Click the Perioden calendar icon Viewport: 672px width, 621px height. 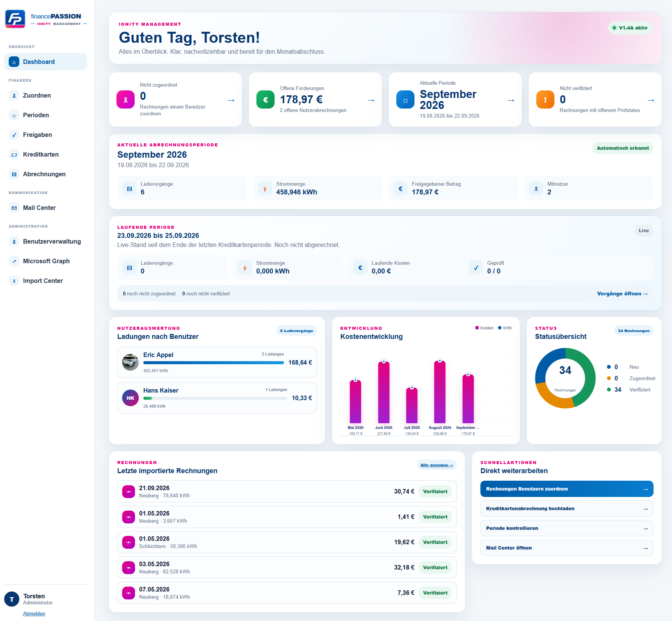click(14, 115)
